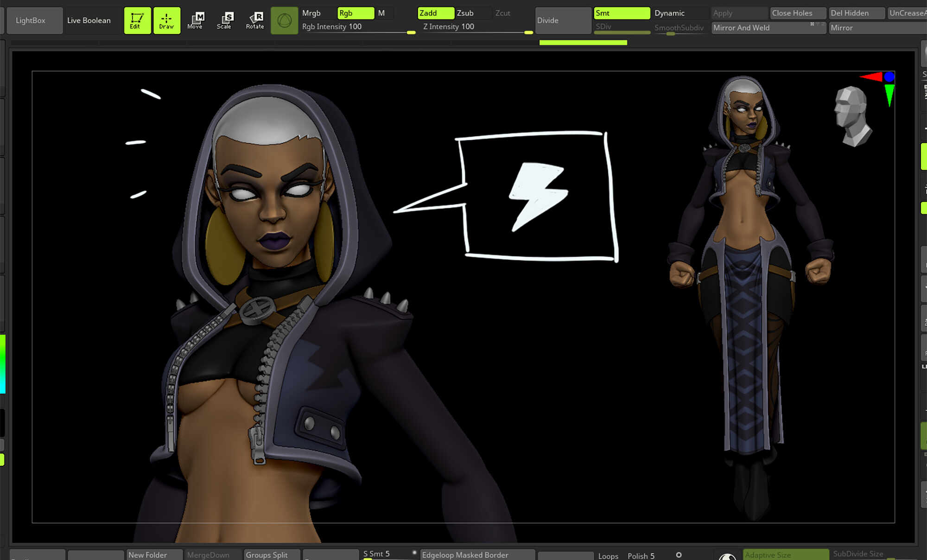Image resolution: width=927 pixels, height=560 pixels.
Task: Click the MergeDown button
Action: [x=213, y=555]
